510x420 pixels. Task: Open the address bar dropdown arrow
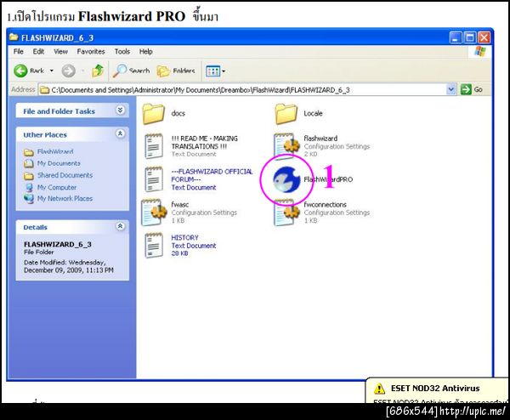coord(450,89)
